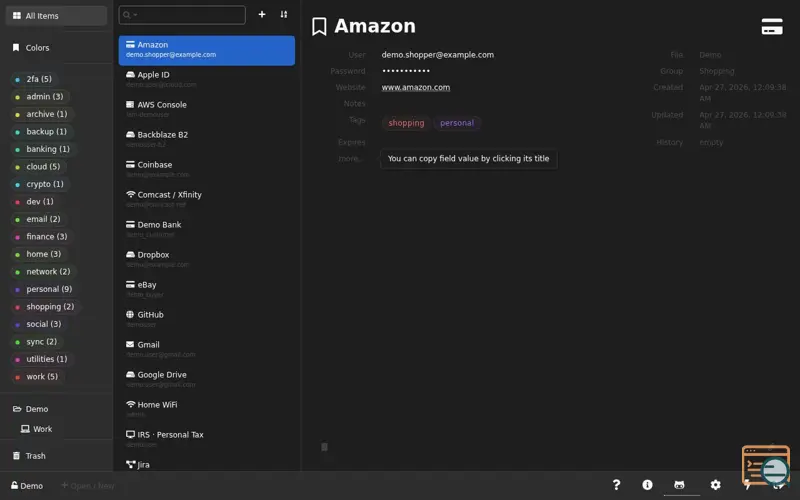
Task: Click the blue dot of the crypto tag
Action: pos(17,185)
